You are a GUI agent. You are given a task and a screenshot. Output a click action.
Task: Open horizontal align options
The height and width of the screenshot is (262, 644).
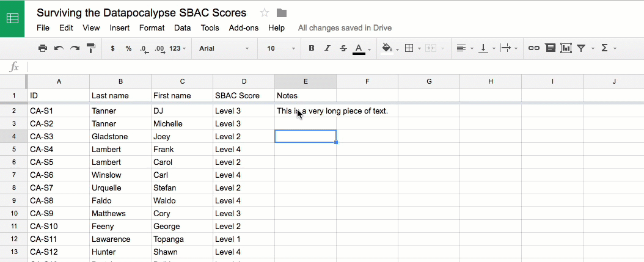[461, 48]
